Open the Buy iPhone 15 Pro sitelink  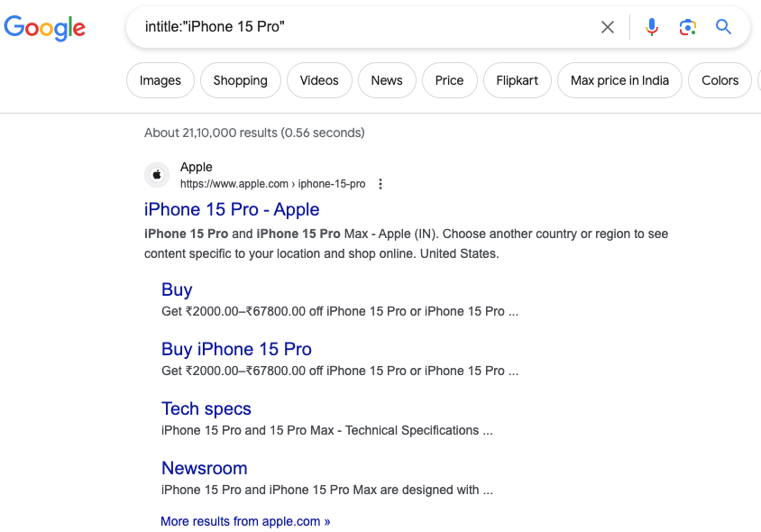tap(236, 349)
